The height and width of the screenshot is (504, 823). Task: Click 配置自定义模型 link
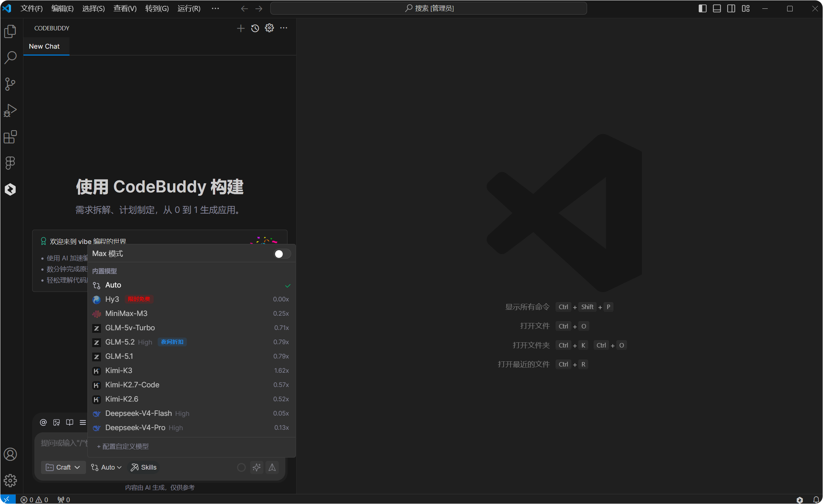pos(123,447)
